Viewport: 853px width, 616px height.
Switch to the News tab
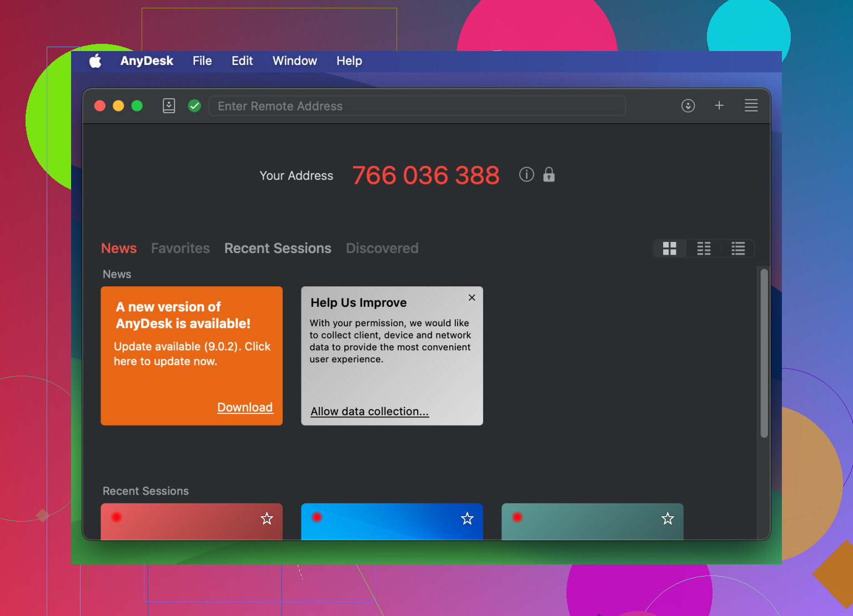(x=119, y=248)
